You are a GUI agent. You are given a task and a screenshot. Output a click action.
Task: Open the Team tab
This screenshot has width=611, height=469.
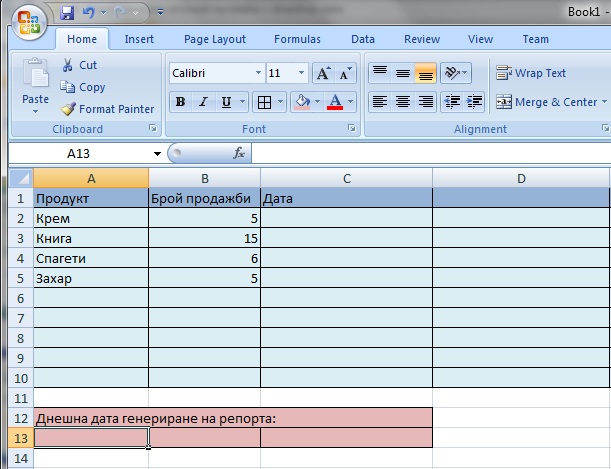(x=536, y=39)
